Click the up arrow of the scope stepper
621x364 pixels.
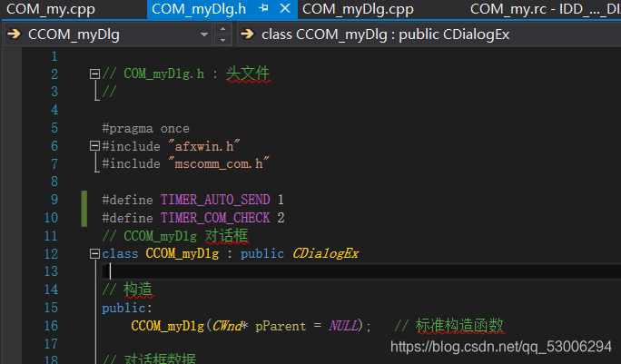[223, 28]
